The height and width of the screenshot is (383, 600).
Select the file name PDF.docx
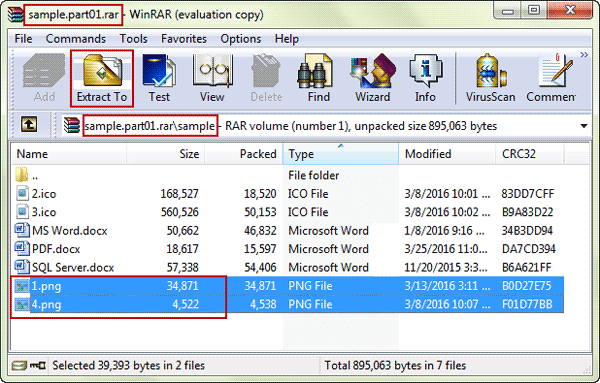pyautogui.click(x=56, y=249)
